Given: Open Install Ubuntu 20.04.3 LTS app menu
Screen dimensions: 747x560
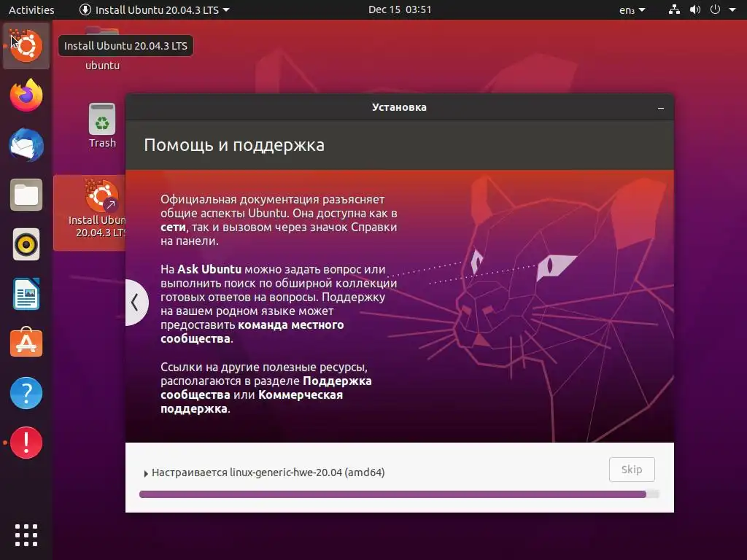Looking at the screenshot, I should point(155,9).
